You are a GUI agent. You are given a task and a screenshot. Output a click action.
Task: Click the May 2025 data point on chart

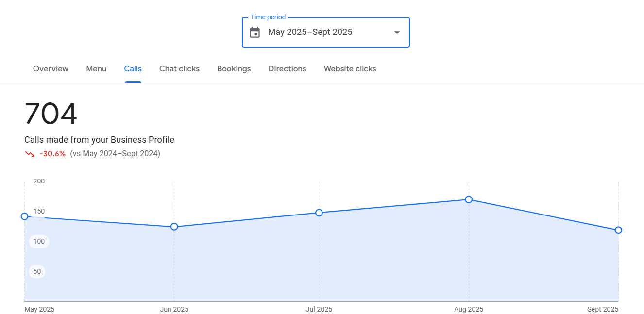tap(25, 216)
